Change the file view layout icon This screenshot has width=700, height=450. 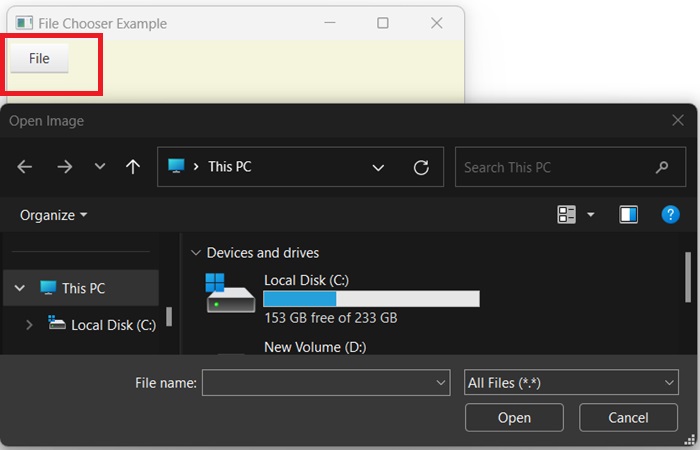click(567, 214)
